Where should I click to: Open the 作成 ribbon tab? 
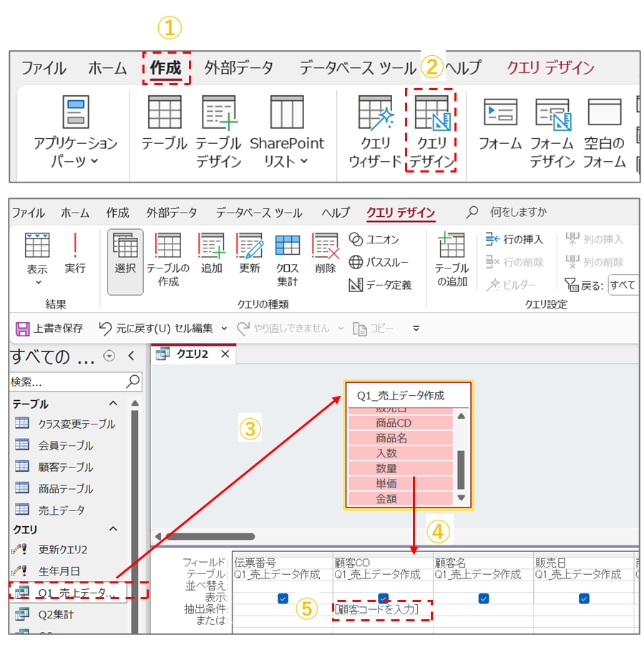[x=167, y=68]
